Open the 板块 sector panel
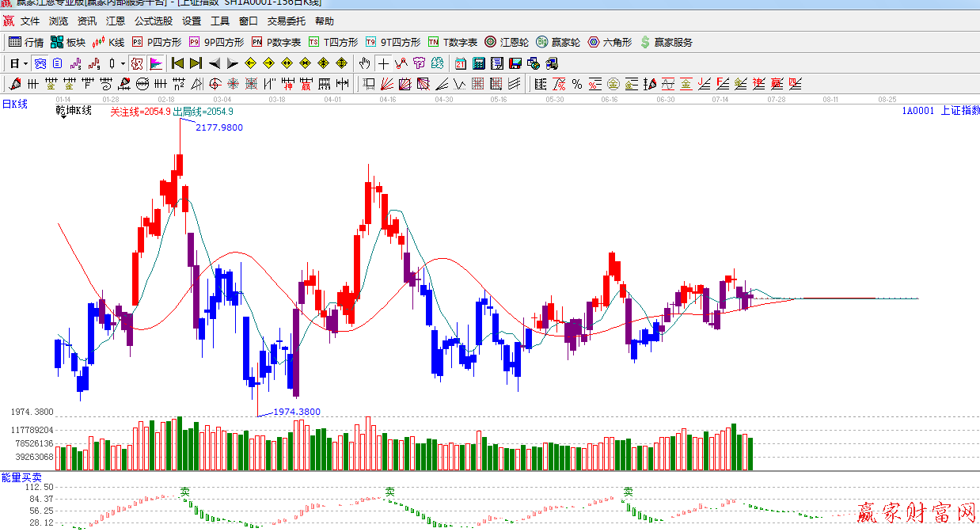This screenshot has width=980, height=532. pyautogui.click(x=68, y=42)
